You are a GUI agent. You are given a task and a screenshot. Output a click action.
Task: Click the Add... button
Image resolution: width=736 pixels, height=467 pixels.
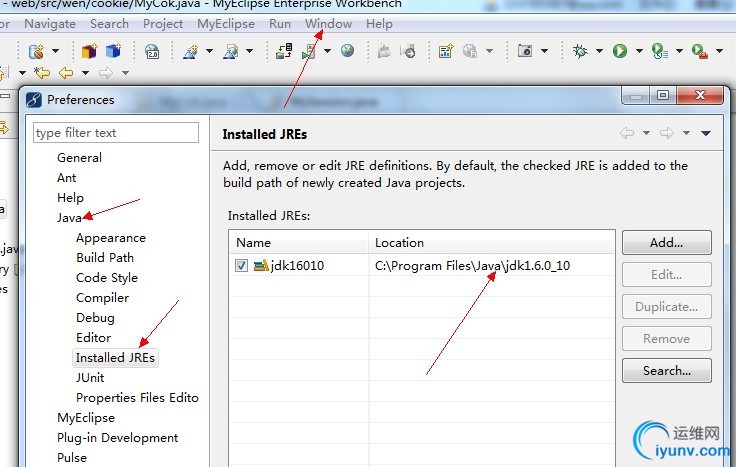pos(667,243)
